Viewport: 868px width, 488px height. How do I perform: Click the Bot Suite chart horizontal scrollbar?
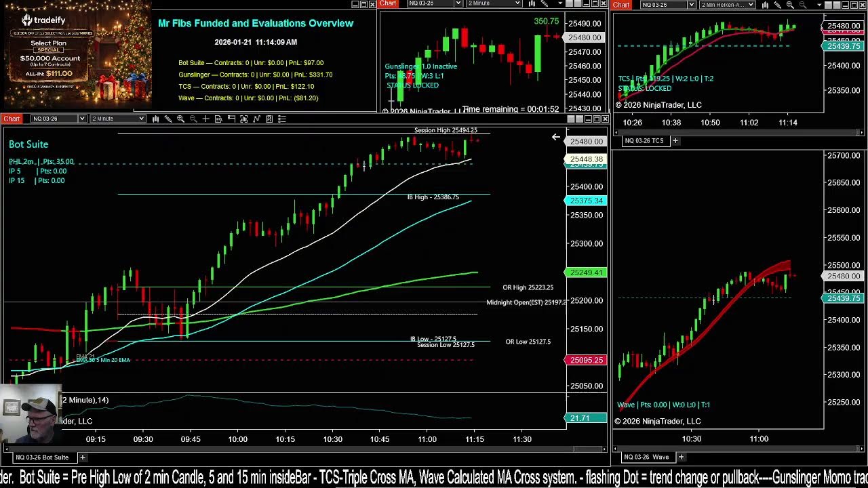click(x=305, y=449)
